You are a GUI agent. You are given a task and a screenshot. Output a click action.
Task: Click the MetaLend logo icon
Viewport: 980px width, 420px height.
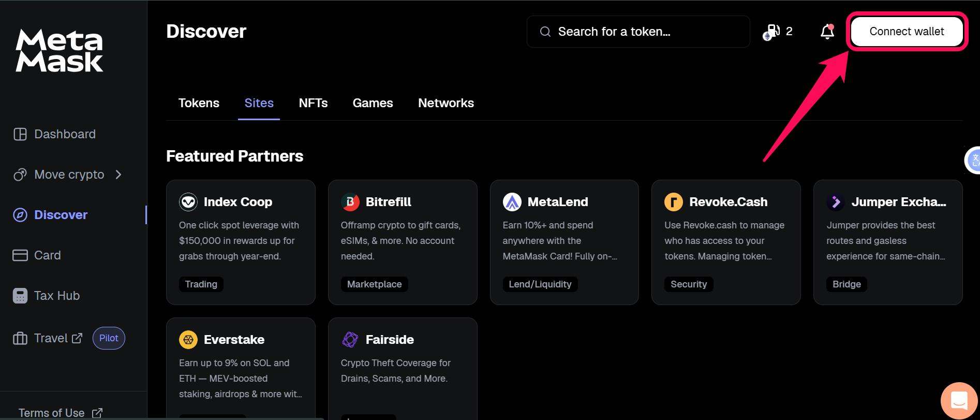[512, 202]
